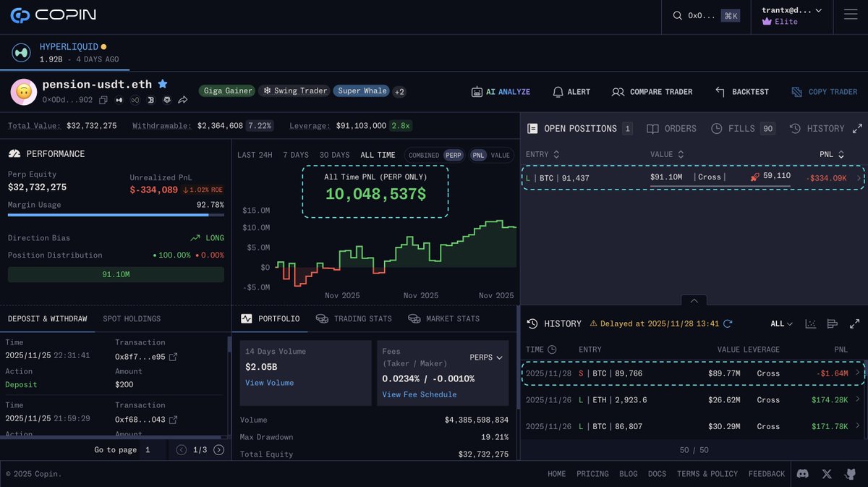This screenshot has height=487, width=868.
Task: Click the 0x0... address search box
Action: click(x=706, y=15)
